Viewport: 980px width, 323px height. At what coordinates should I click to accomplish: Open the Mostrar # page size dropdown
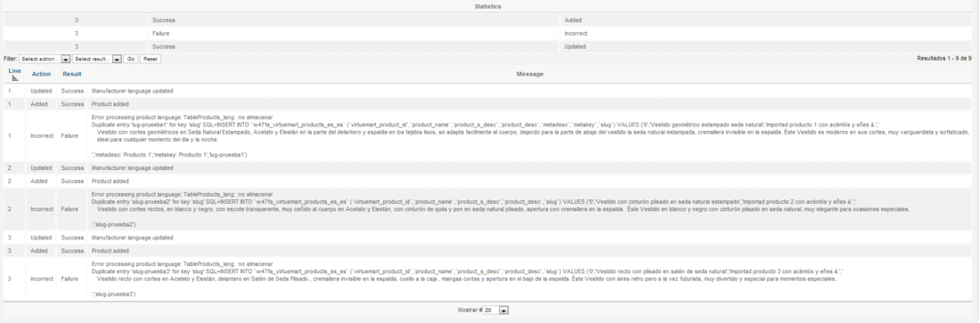pyautogui.click(x=496, y=310)
